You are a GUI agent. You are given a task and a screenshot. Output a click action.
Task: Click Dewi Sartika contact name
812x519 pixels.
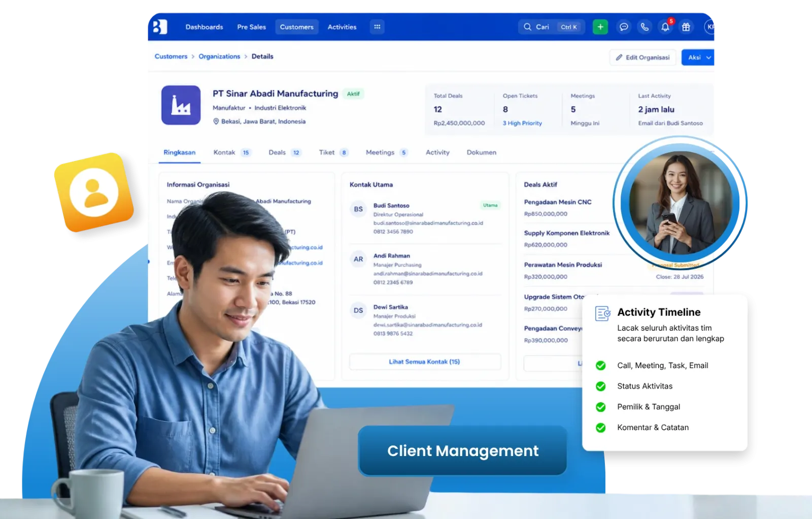391,307
